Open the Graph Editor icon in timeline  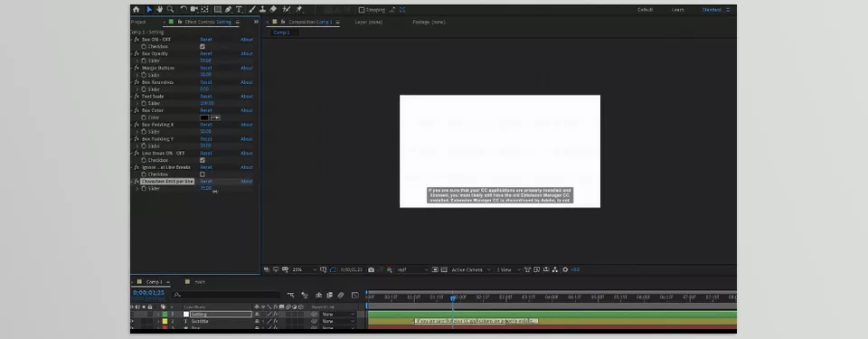[x=354, y=296]
